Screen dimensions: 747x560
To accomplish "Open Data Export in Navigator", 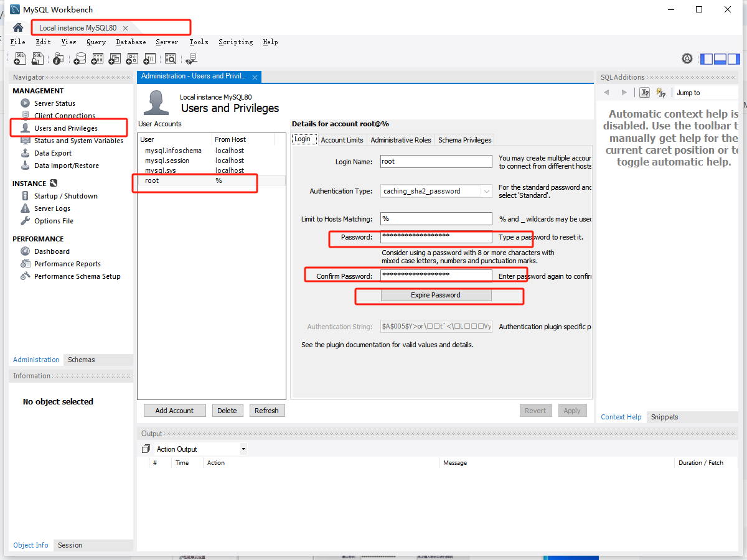I will point(53,153).
